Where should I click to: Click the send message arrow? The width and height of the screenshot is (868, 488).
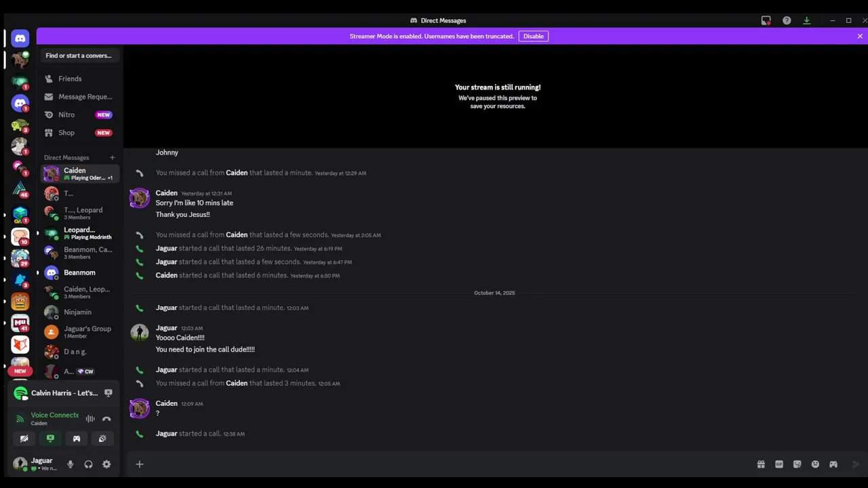[x=856, y=464]
